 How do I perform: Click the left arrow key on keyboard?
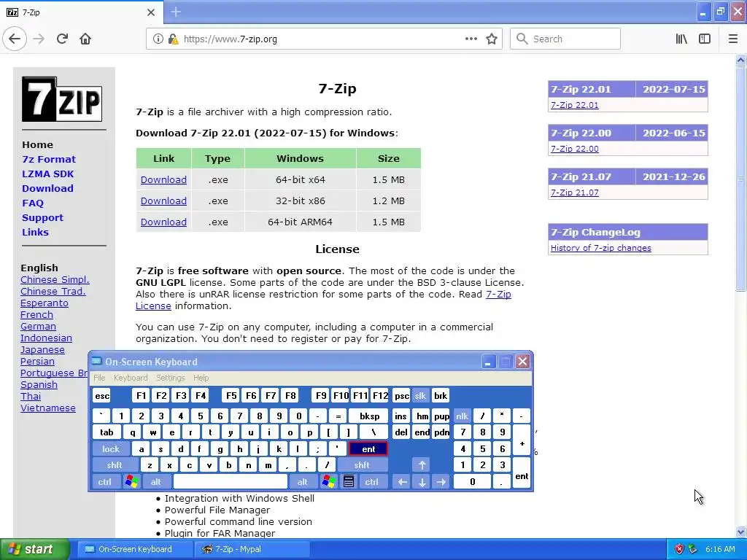click(402, 481)
